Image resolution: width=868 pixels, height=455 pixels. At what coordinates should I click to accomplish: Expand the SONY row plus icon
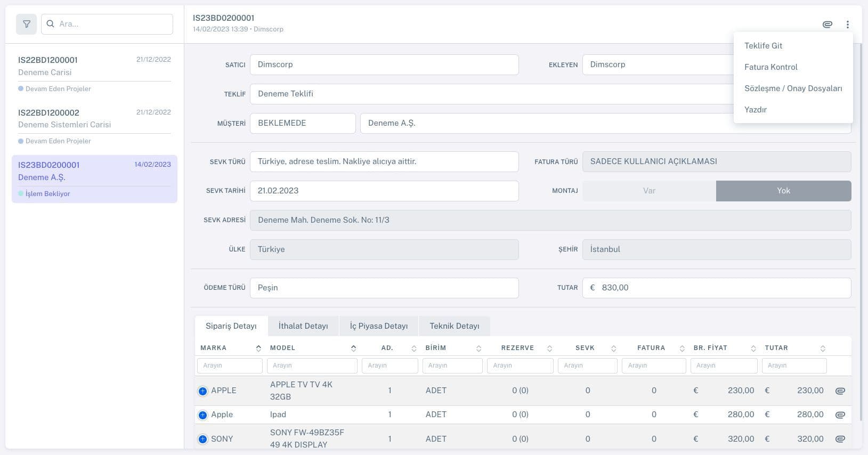[x=202, y=440]
